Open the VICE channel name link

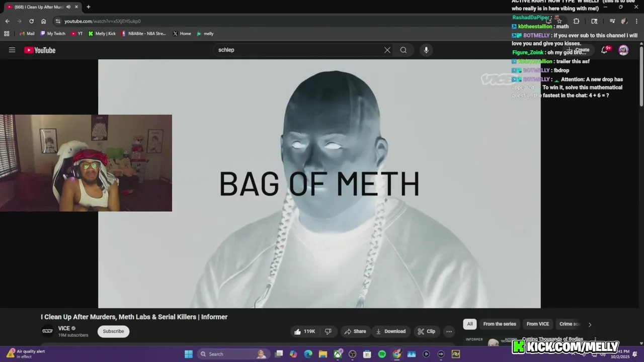point(64,328)
